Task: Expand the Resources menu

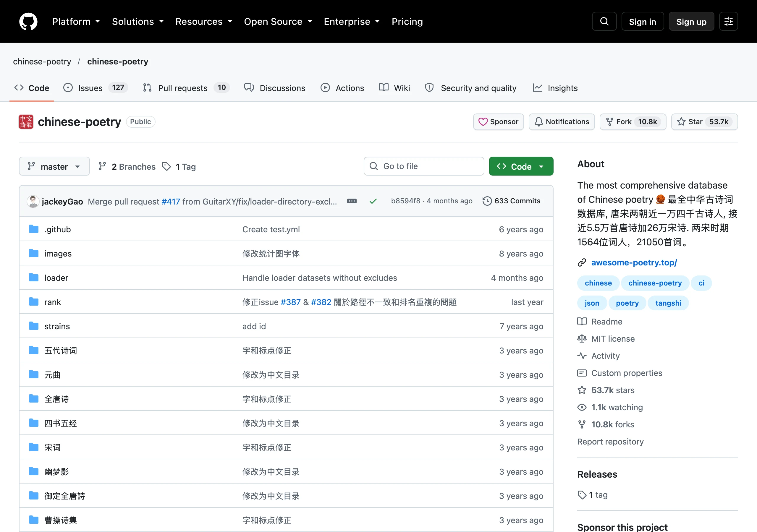Action: 204,21
